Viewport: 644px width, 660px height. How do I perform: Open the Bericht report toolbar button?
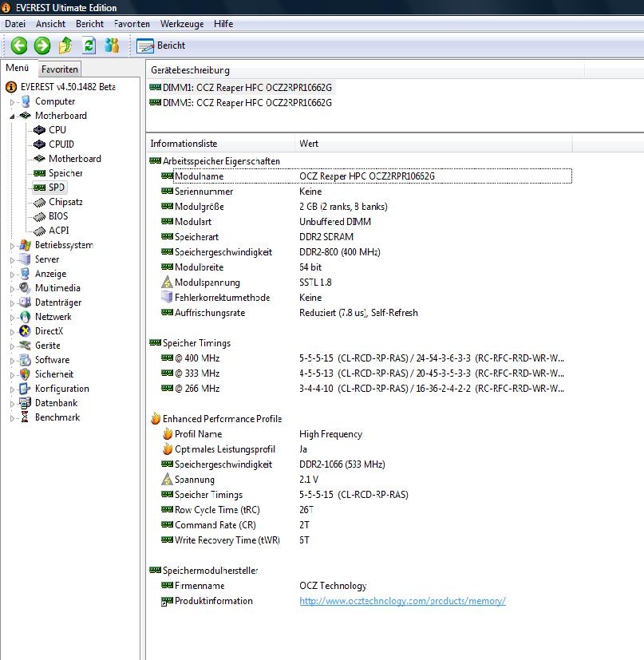pos(160,45)
